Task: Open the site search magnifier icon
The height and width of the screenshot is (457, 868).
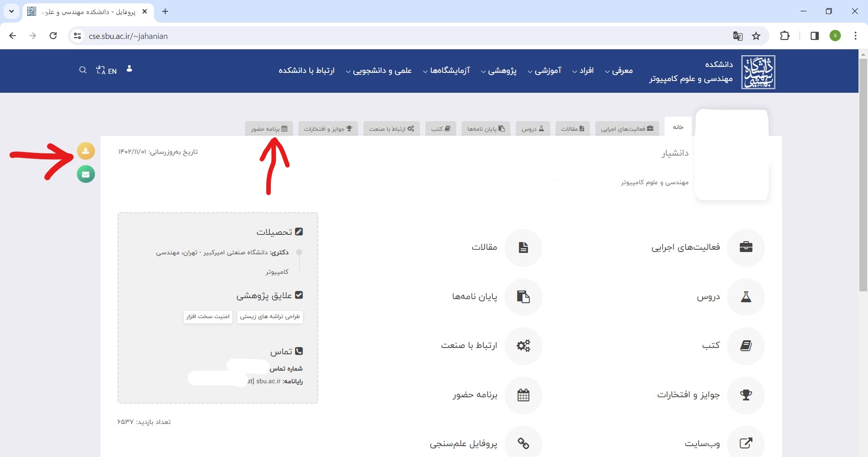Action: pos(83,70)
